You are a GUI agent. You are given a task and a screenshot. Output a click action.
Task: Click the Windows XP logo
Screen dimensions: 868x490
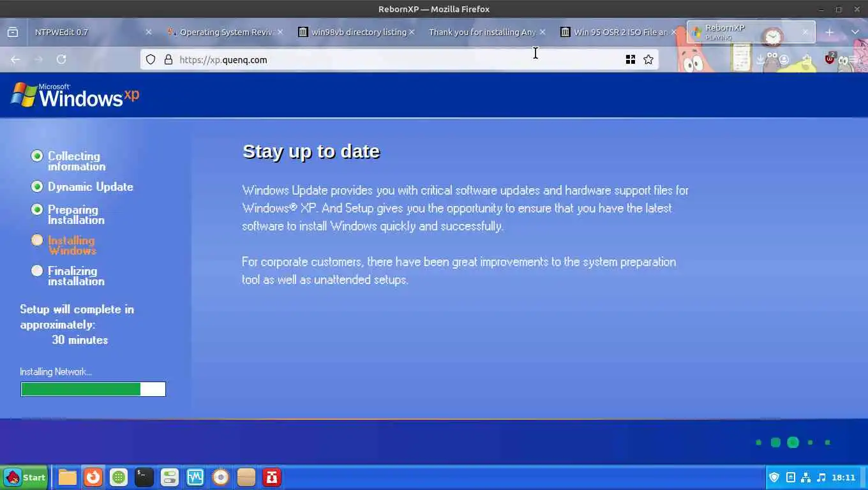click(x=75, y=95)
